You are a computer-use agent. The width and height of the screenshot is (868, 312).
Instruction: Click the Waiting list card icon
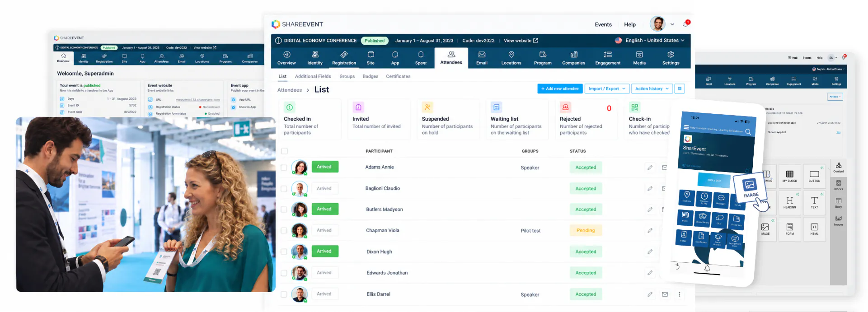click(497, 107)
